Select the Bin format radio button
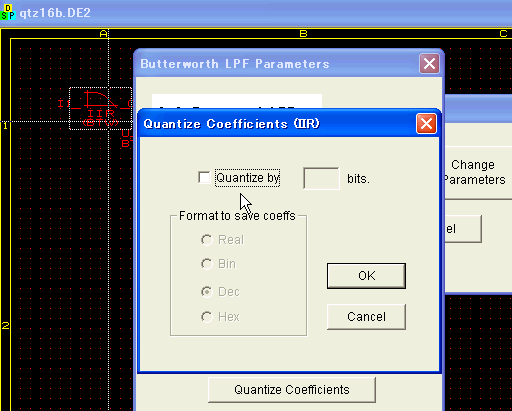 (x=207, y=264)
